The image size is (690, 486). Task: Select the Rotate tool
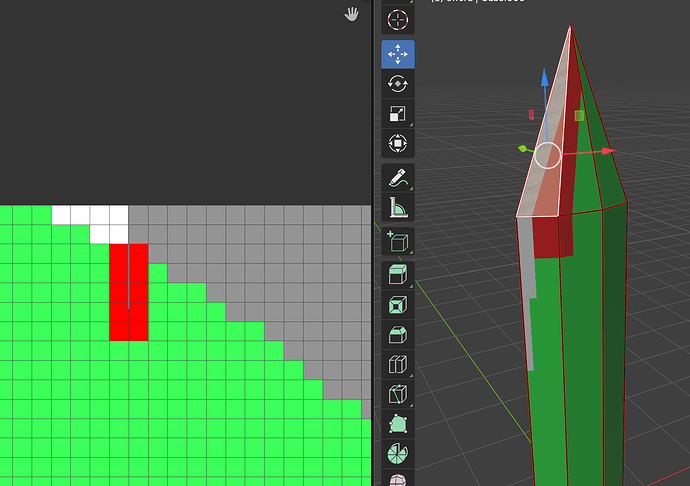coord(398,84)
